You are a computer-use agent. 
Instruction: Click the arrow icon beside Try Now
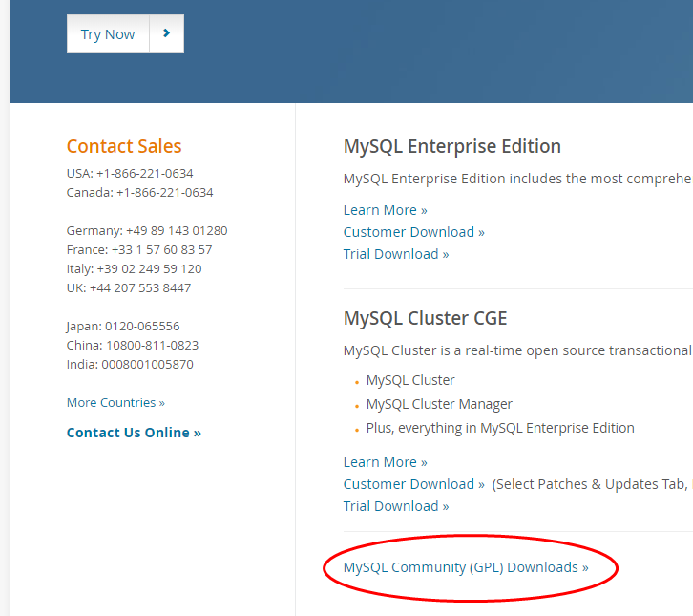click(167, 33)
